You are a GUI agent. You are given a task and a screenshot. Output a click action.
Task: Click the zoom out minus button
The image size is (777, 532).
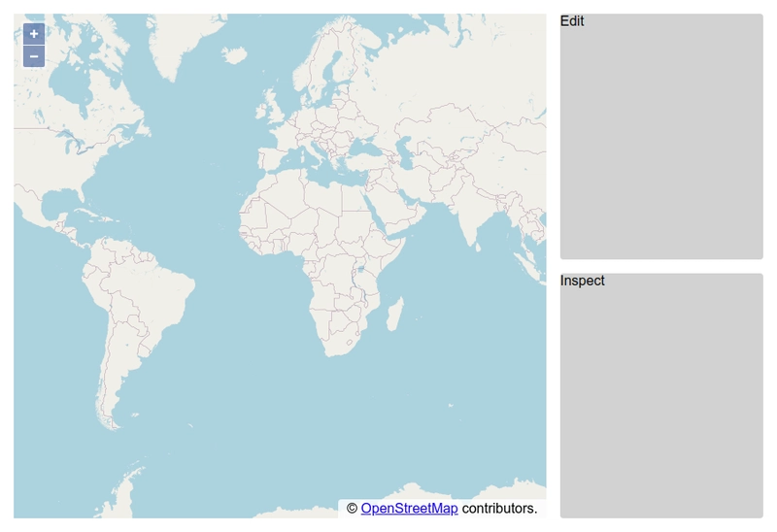pos(34,56)
